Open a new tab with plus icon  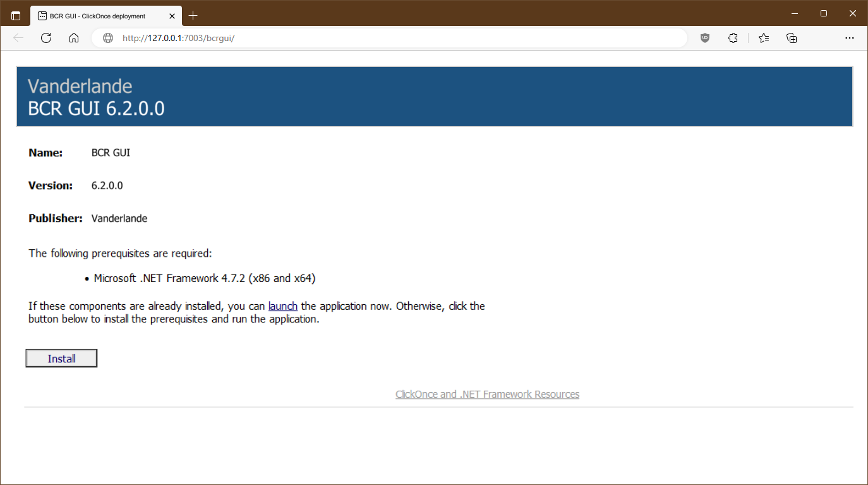point(193,16)
